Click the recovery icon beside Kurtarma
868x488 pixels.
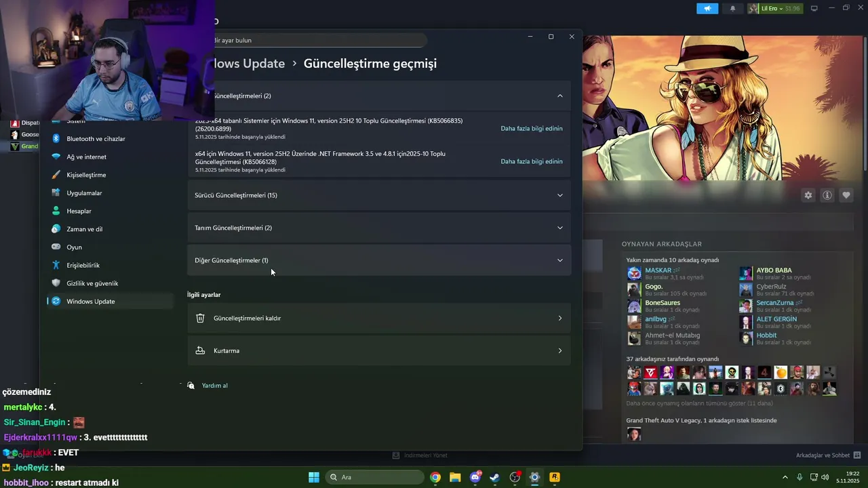point(200,350)
